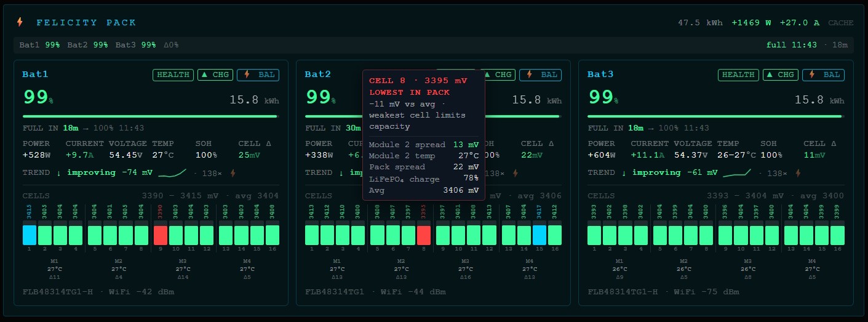Select cell 5 bar in Bat1
Viewport: 868px width, 322px height.
95,235
